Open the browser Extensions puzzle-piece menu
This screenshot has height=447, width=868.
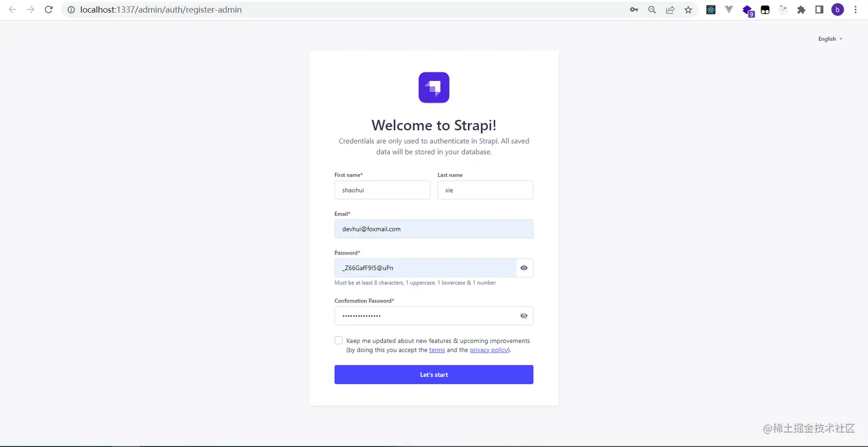point(801,9)
